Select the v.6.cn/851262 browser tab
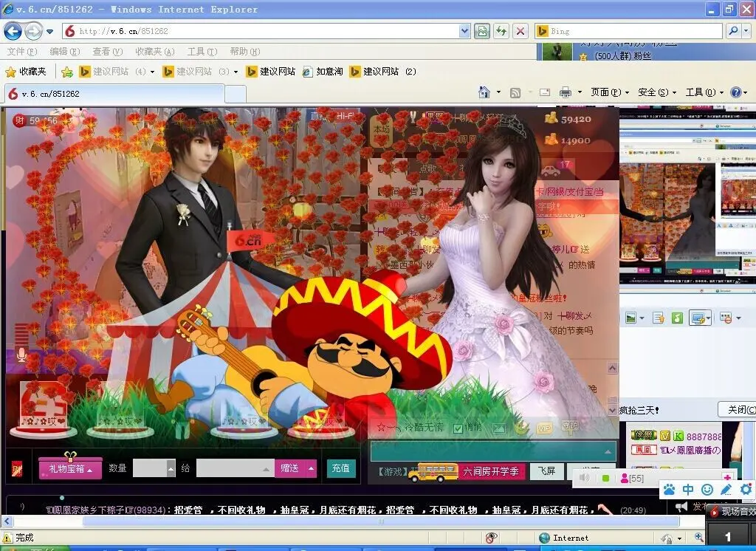This screenshot has width=756, height=551. (x=114, y=94)
